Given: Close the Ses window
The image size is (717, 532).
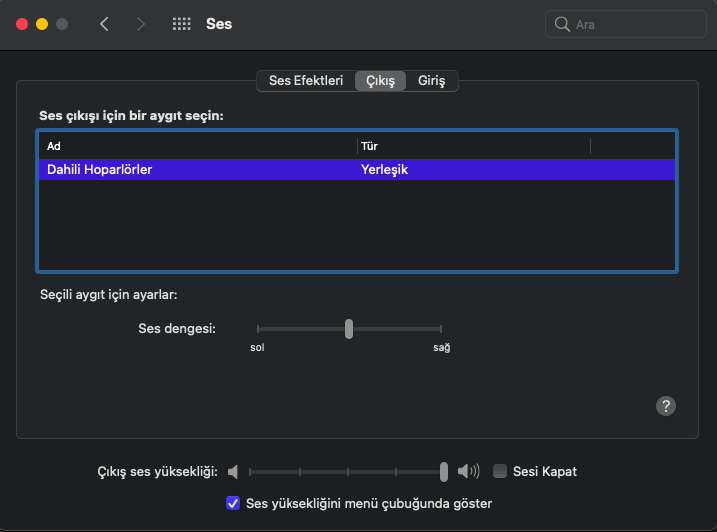Looking at the screenshot, I should [22, 24].
